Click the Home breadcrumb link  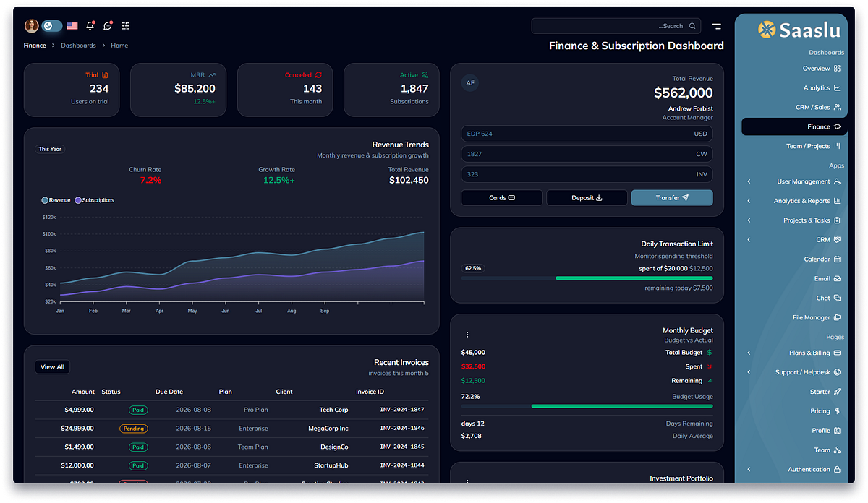119,46
